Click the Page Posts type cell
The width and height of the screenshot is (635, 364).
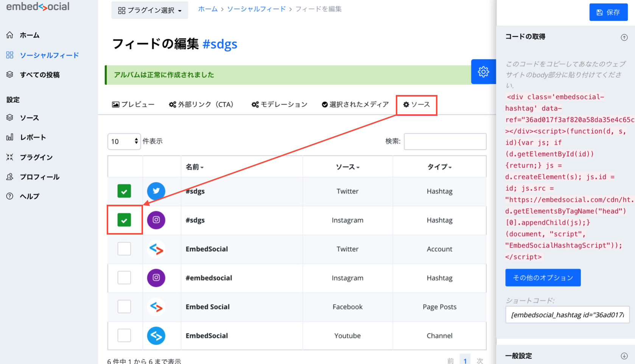coord(439,307)
